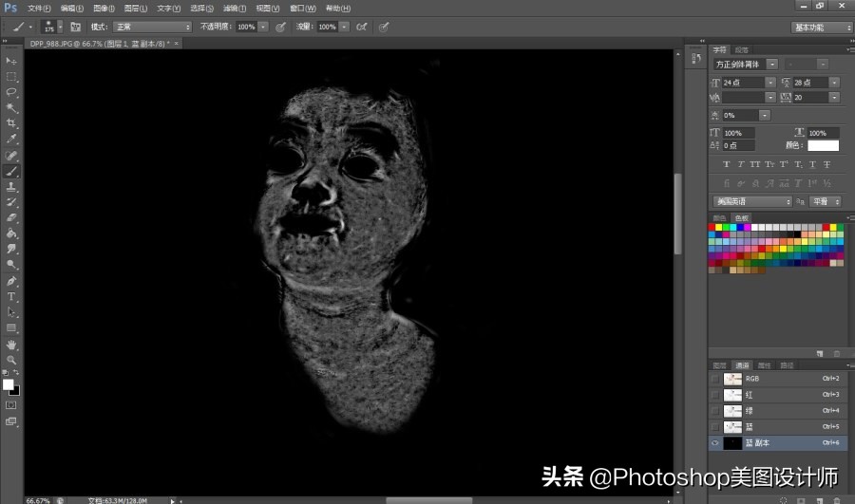Image resolution: width=855 pixels, height=504 pixels.
Task: Select the Eyedropper tool
Action: click(x=11, y=139)
